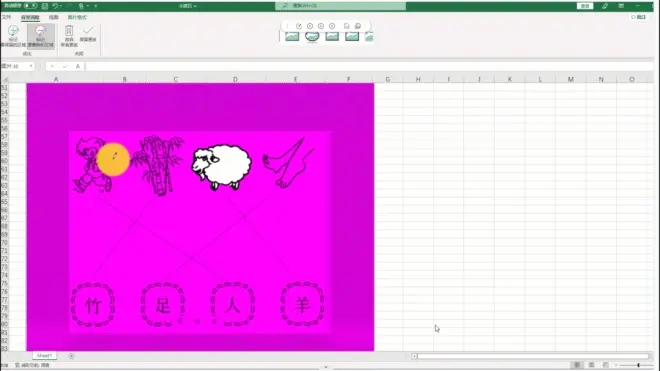Screen dimensions: 660x371
Task: Adjust the zoom slider handle
Action: pyautogui.click(x=638, y=365)
